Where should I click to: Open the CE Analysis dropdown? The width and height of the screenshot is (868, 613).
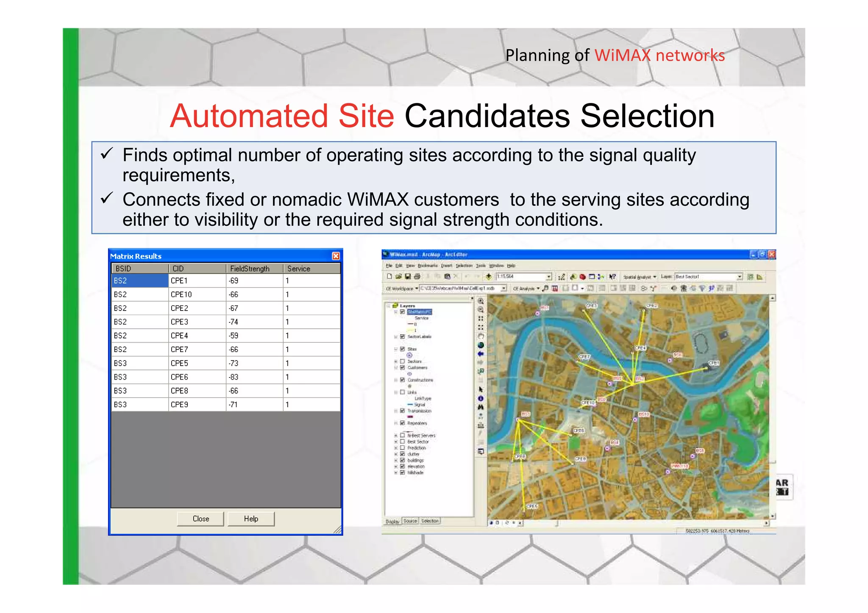point(526,288)
